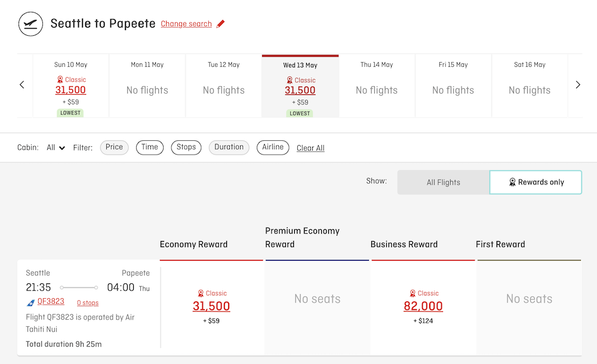
Task: Select the Sat 16 May date tab
Action: (530, 86)
